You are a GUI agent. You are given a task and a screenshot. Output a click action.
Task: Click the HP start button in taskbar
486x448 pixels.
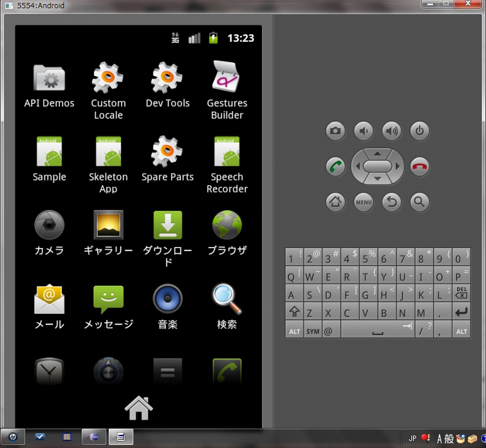click(x=13, y=437)
